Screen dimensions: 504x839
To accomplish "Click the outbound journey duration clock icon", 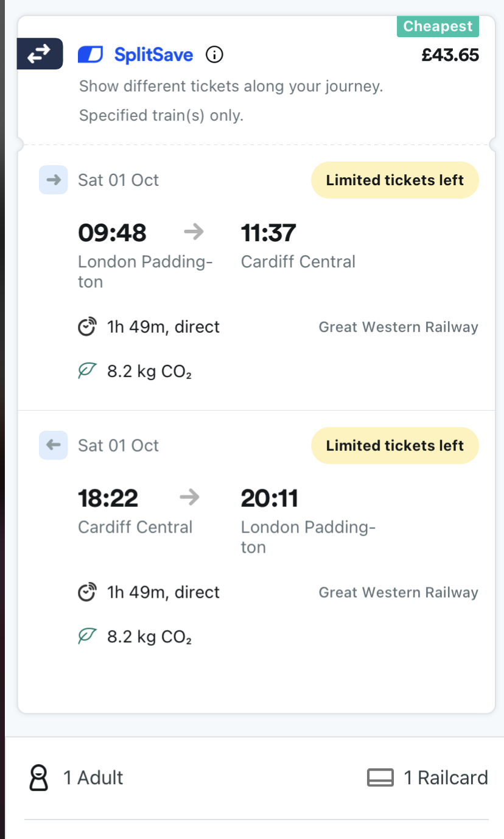I will coord(88,327).
